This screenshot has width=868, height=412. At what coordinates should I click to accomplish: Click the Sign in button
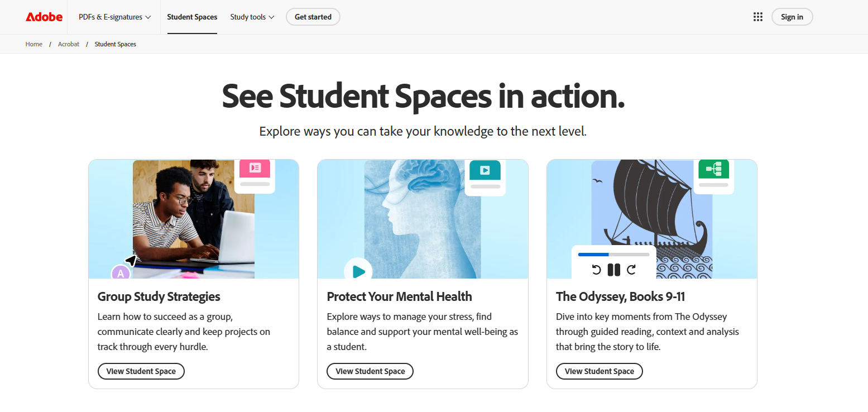(x=792, y=17)
